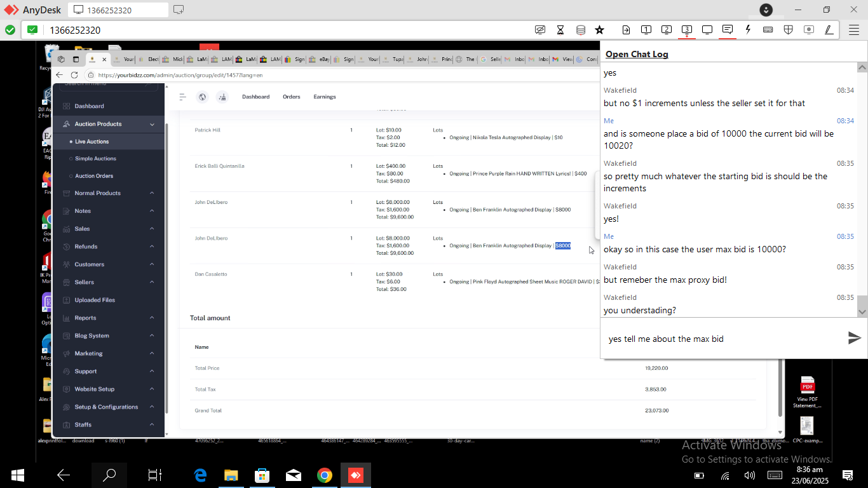
Task: Select Auction Orders in sidebar
Action: 94,176
